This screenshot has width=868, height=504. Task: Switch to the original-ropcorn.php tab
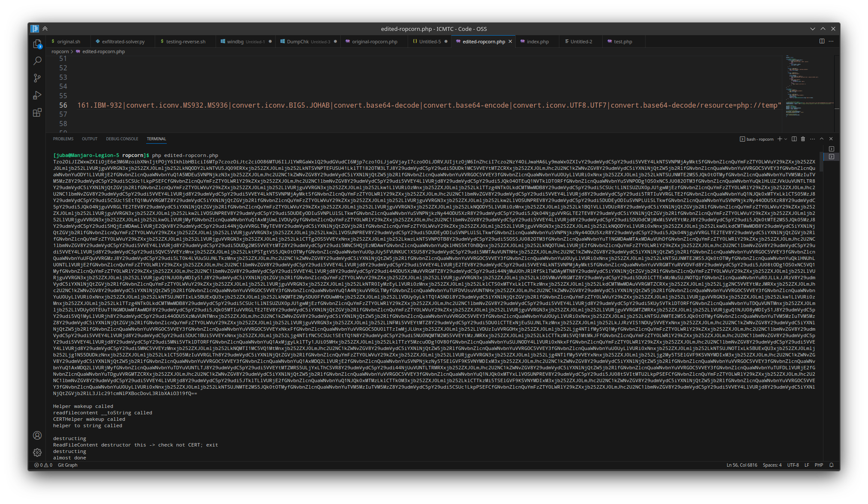click(x=374, y=42)
